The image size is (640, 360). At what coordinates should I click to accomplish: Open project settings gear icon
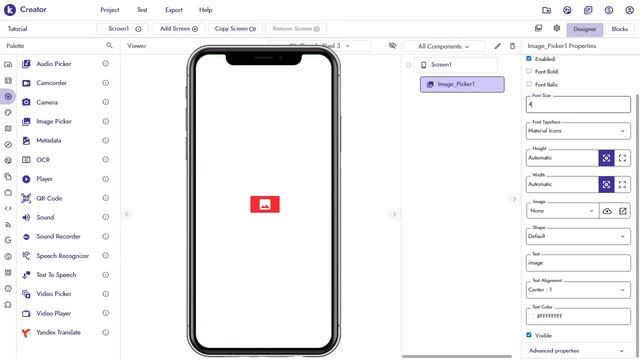pos(557,28)
